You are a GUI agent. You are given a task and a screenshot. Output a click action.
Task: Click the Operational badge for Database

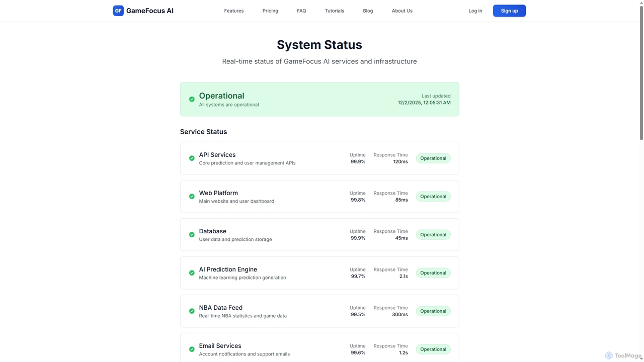click(x=433, y=235)
